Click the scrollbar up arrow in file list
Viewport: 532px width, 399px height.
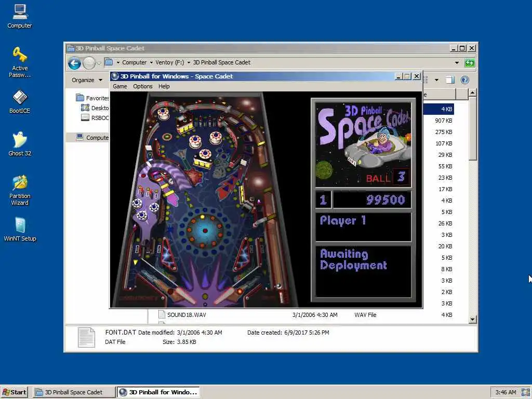472,92
